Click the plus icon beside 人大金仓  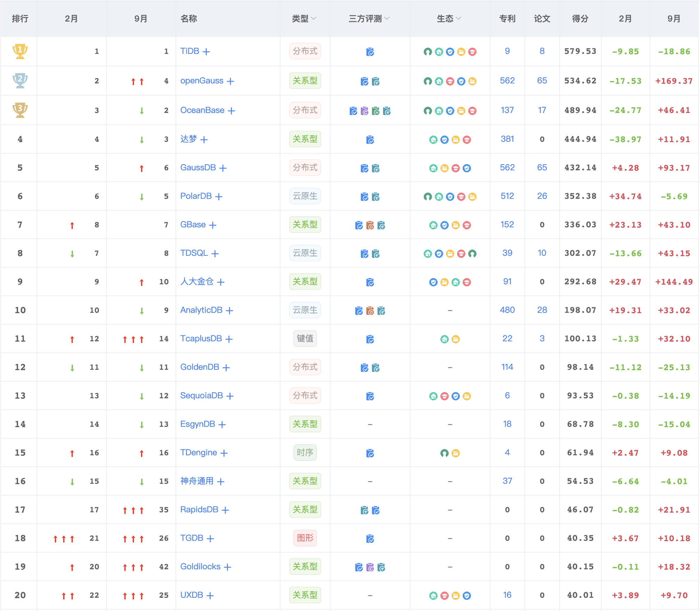(221, 282)
